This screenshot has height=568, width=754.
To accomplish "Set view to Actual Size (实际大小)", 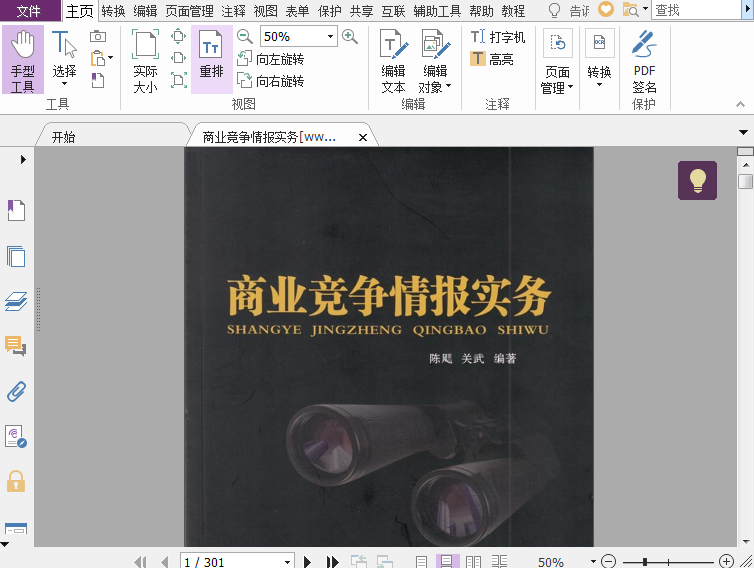I will pyautogui.click(x=145, y=61).
